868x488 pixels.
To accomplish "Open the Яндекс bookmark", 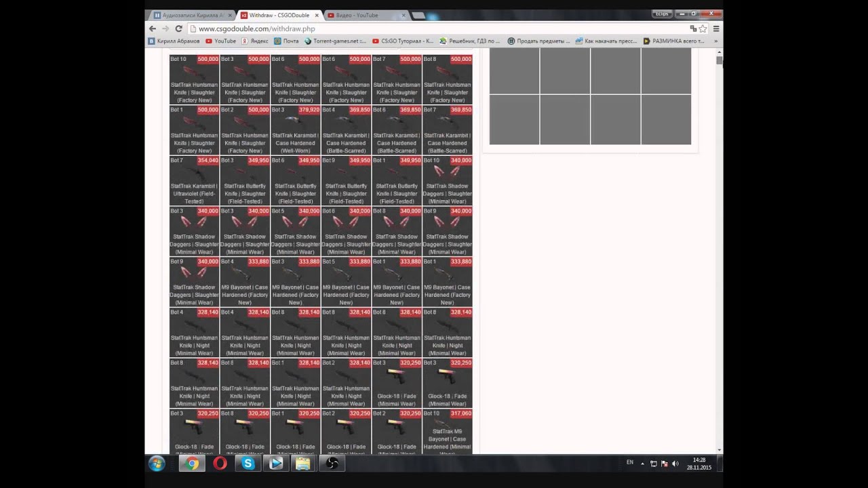I will [255, 41].
